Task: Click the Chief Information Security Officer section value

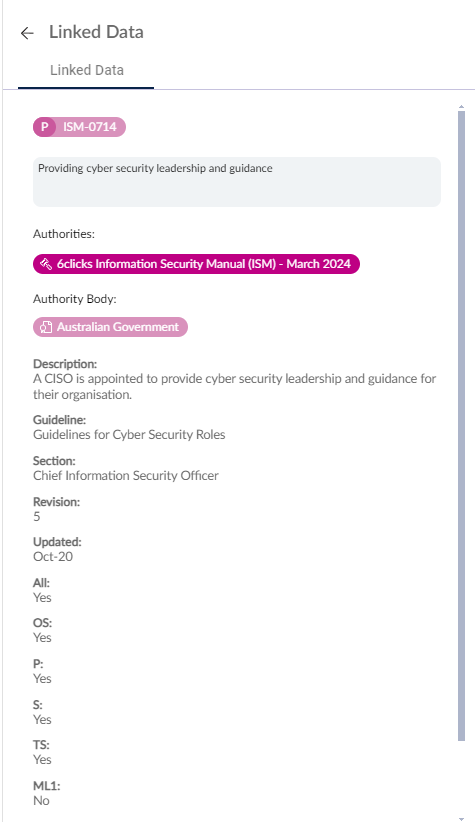Action: point(126,475)
